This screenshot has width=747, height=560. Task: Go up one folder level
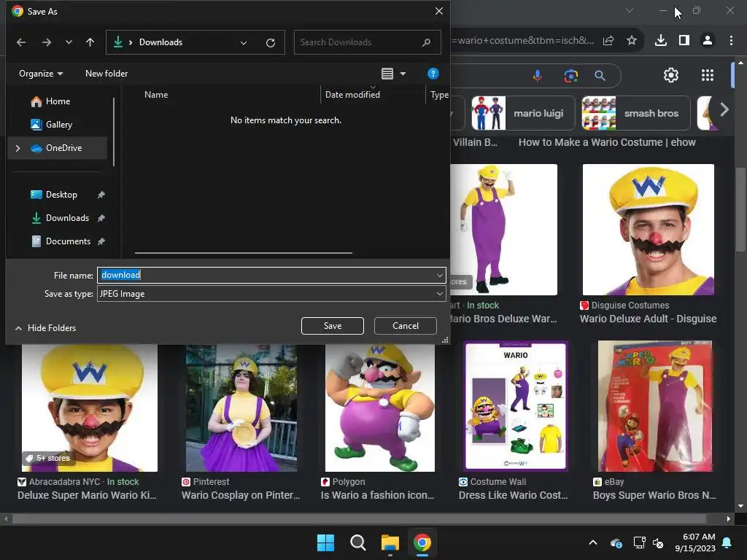pyautogui.click(x=90, y=42)
